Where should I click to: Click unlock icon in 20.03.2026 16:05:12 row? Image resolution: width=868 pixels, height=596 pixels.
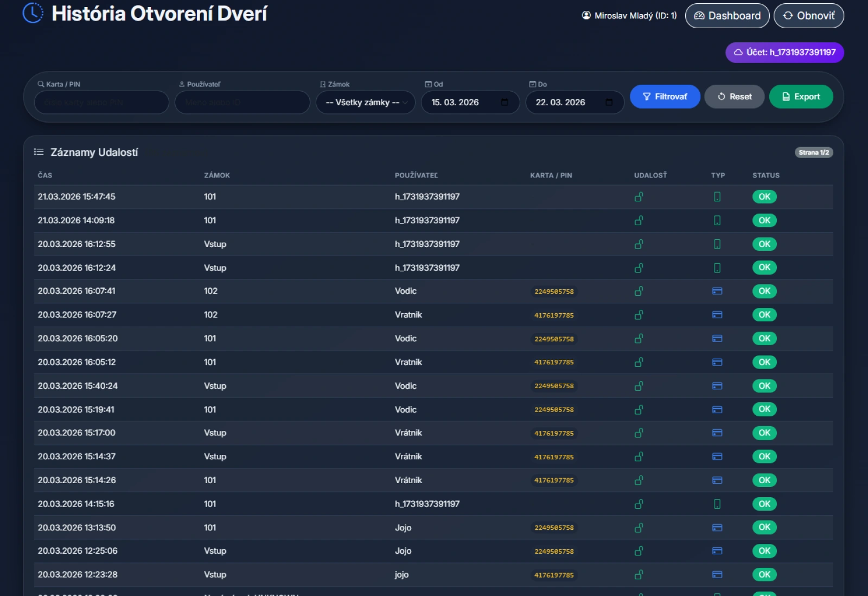pyautogui.click(x=639, y=362)
